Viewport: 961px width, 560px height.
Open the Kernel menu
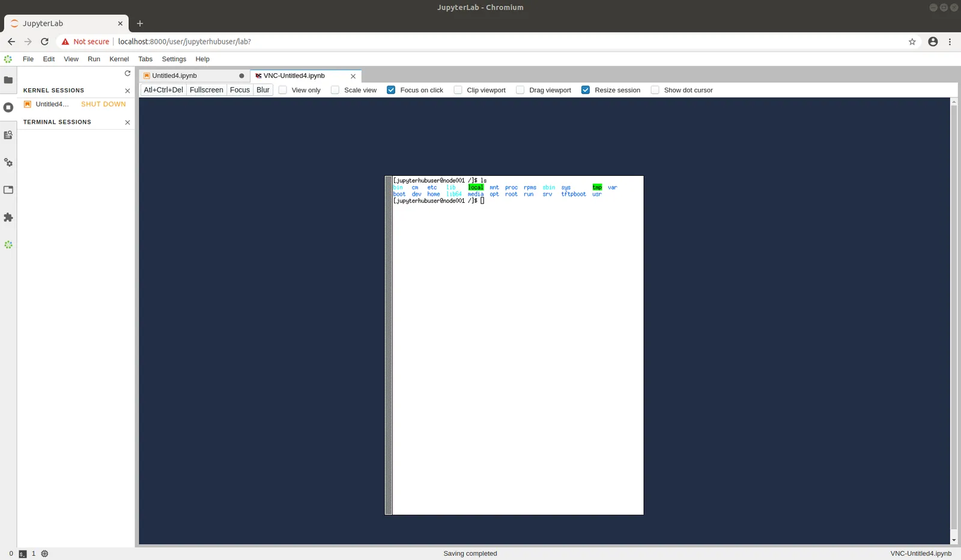tap(119, 59)
